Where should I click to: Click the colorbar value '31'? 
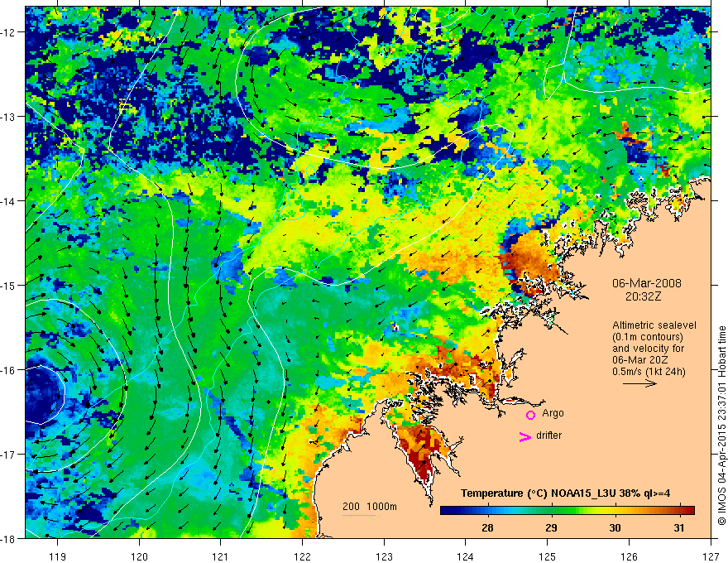coord(679,527)
